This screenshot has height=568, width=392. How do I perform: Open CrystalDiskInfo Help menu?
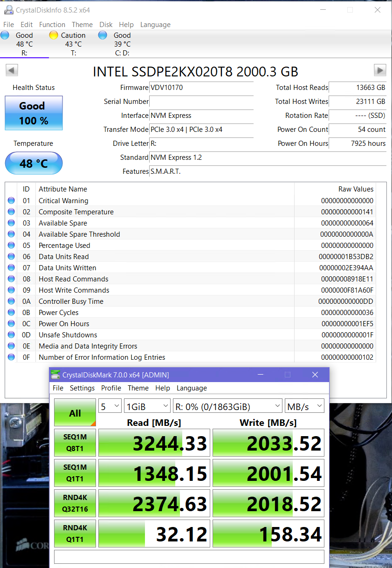126,25
